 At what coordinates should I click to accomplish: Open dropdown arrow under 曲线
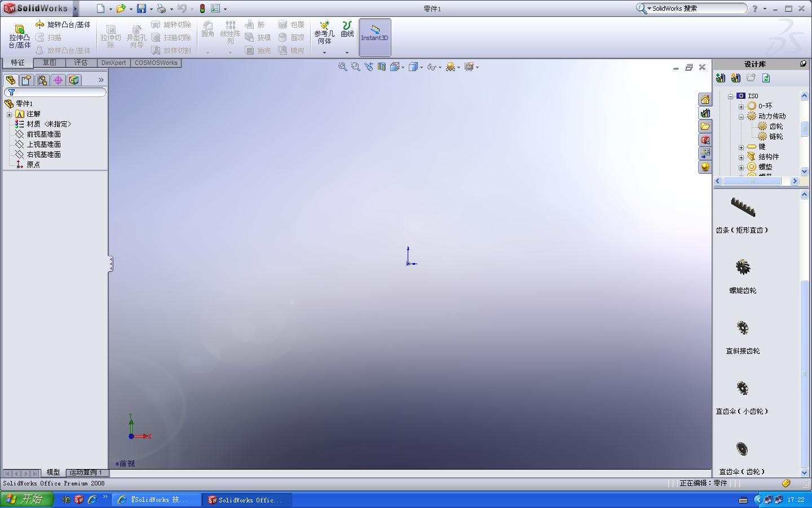point(347,52)
